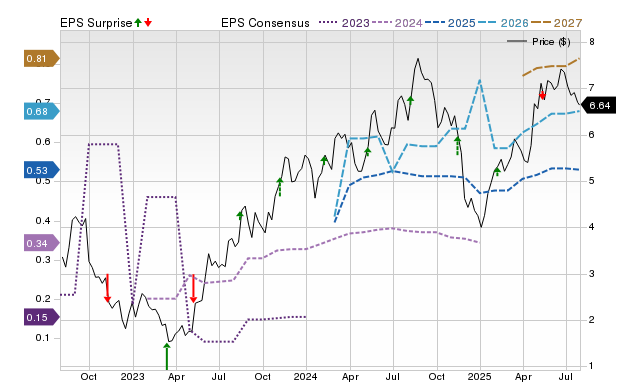Click the EPS Surprise legend title
This screenshot has height=382, width=640.
point(96,23)
